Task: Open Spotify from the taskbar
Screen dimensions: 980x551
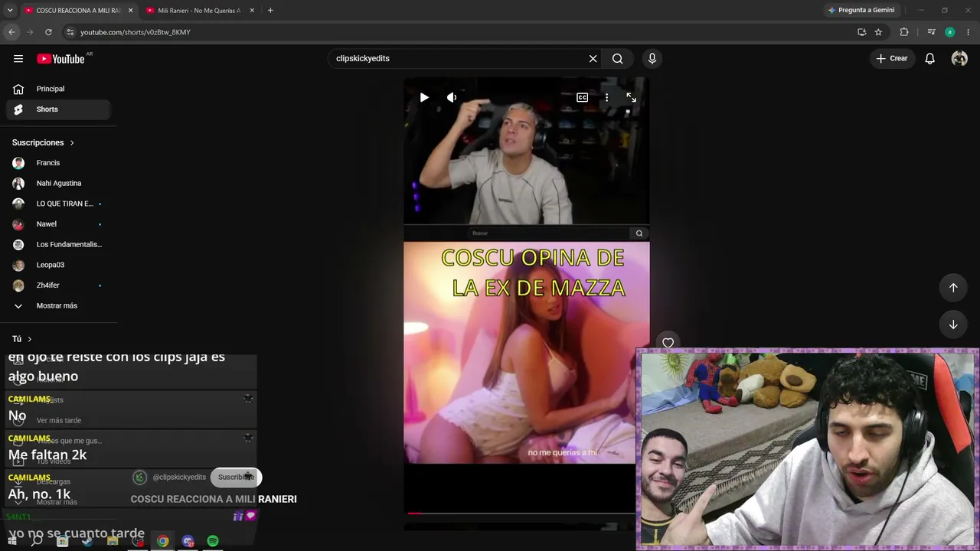Action: click(213, 541)
